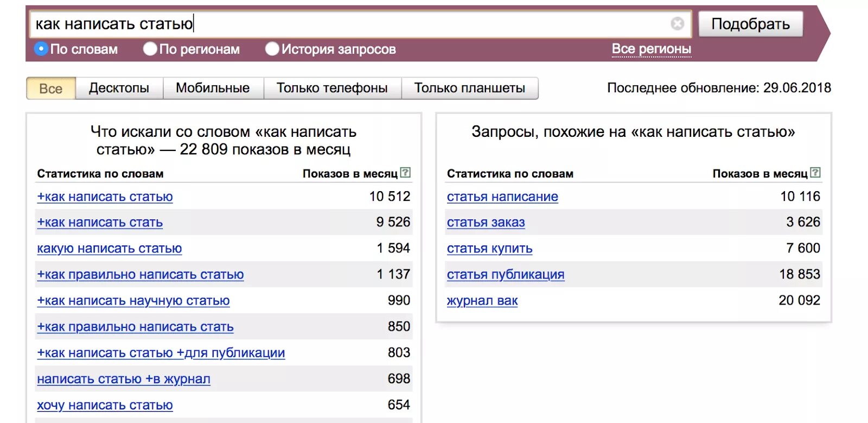Open the 'написать статью +в журнал' link
Image resolution: width=868 pixels, height=423 pixels.
pyautogui.click(x=124, y=379)
